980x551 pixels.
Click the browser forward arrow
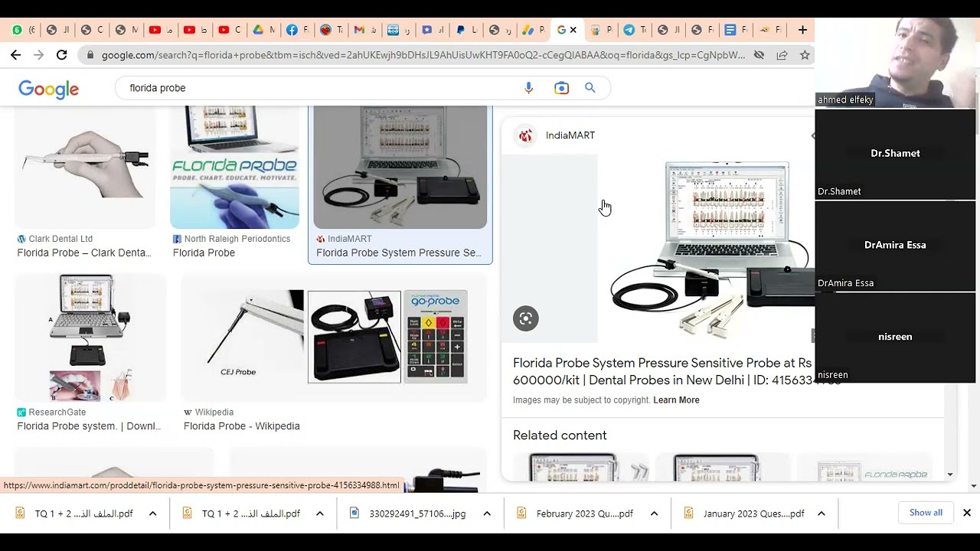point(38,55)
